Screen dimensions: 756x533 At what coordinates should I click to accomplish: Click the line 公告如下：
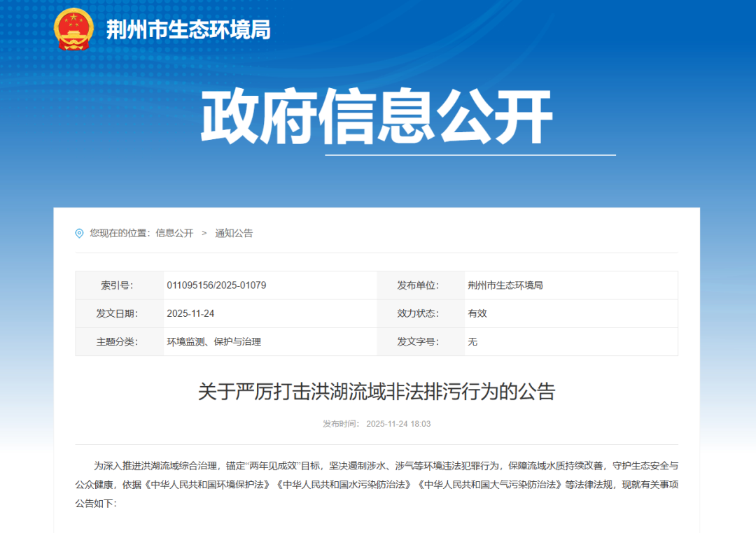(x=96, y=504)
